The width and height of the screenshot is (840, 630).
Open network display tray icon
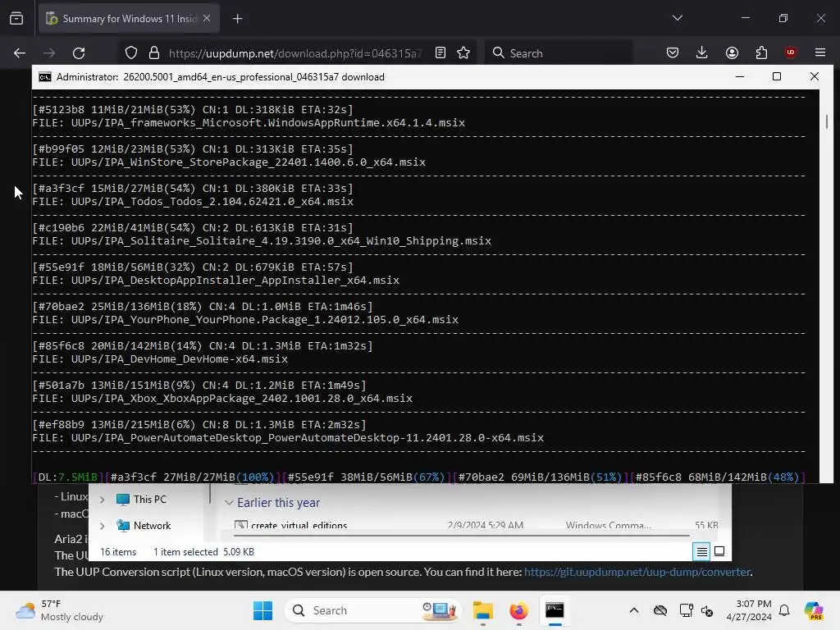(x=686, y=610)
